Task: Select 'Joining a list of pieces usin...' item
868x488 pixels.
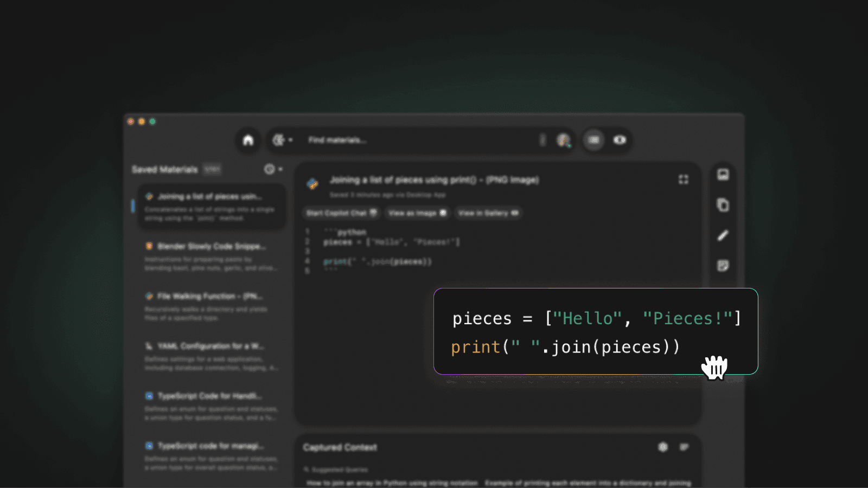Action: [212, 206]
